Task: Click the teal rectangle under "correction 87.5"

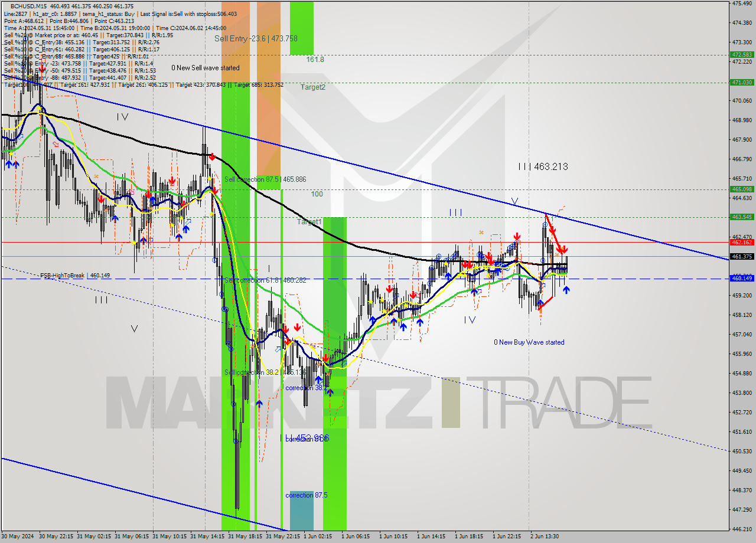Action: (301, 510)
